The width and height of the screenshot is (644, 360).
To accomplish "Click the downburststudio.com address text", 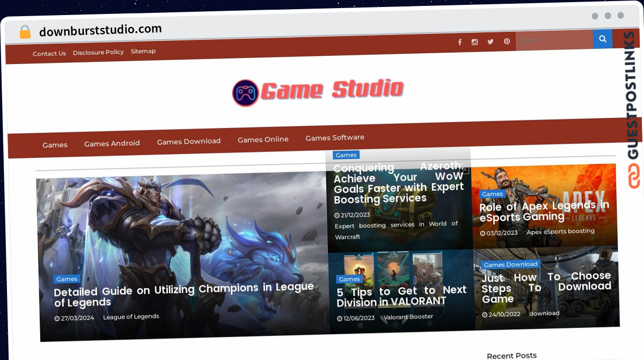I will 100,30.
